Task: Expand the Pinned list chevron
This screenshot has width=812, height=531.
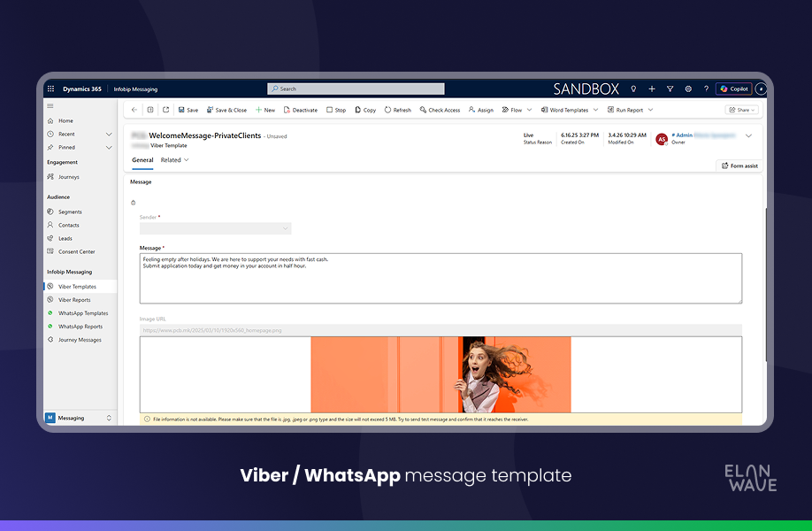Action: (x=109, y=148)
